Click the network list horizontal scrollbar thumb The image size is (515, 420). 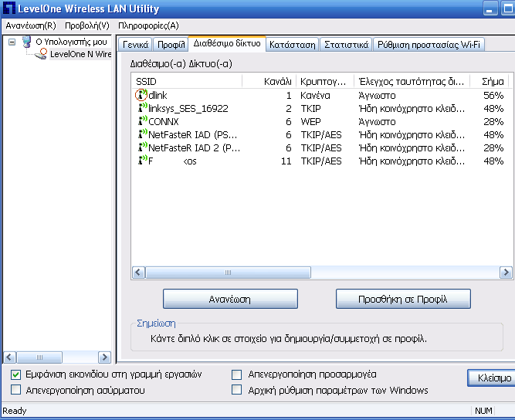228,273
